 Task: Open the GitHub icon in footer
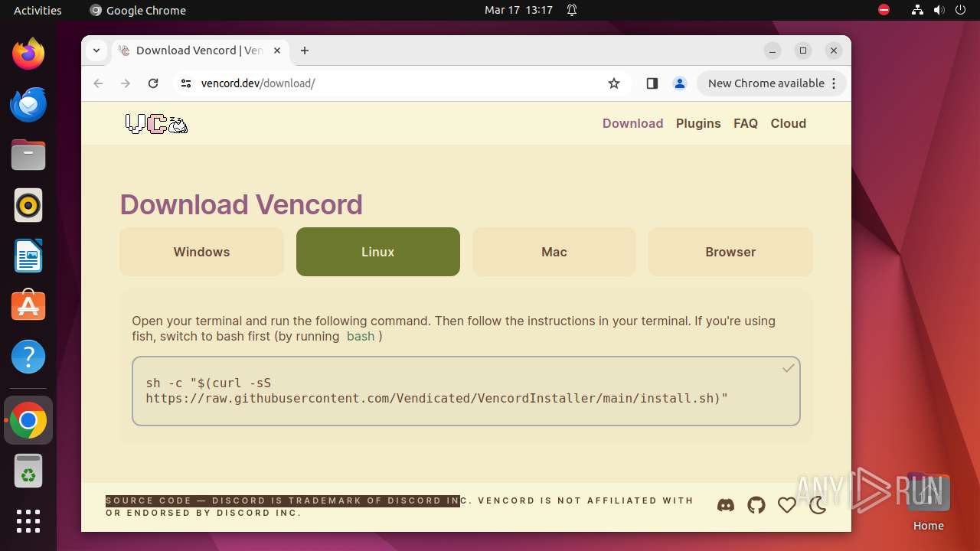coord(756,505)
